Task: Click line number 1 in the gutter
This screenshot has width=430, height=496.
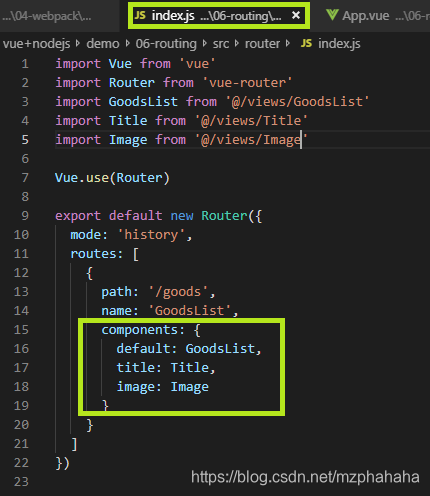Action: (x=25, y=64)
